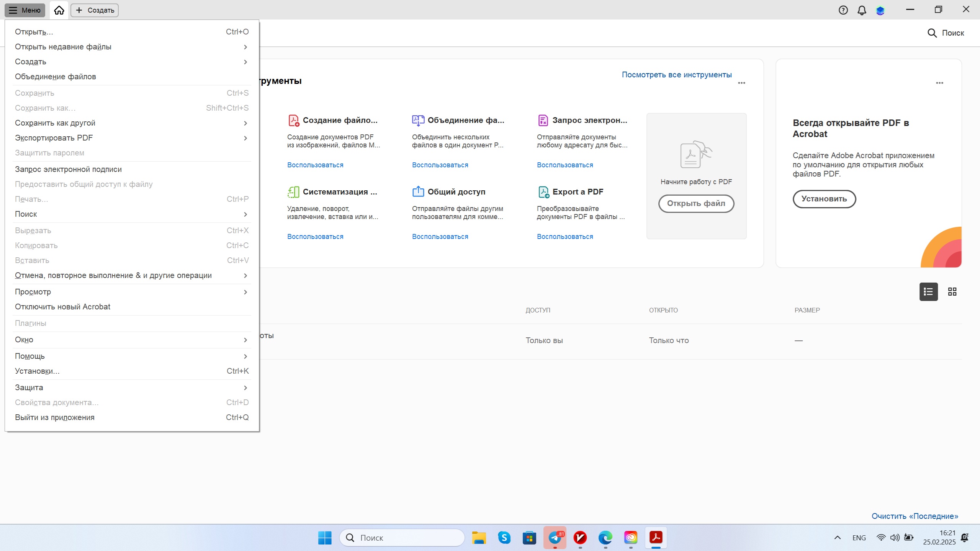Viewport: 980px width, 551px height.
Task: Open the Acrobat promo card three-dot options
Action: point(939,83)
